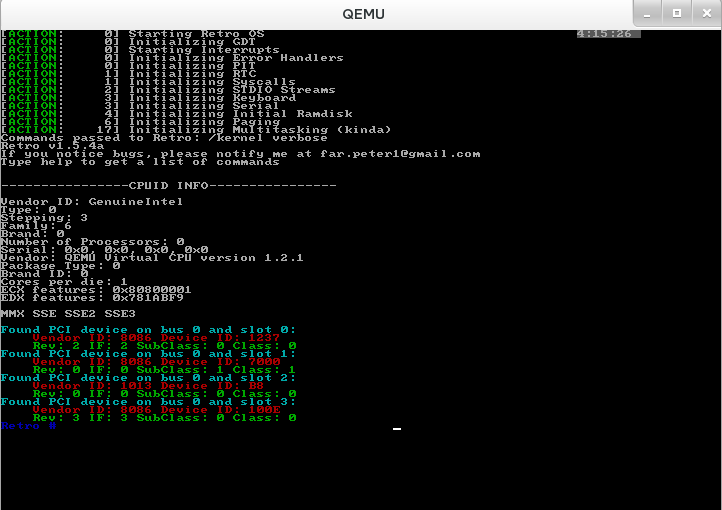Click the 'Initializing Initial Ramdisk' line

176,114
